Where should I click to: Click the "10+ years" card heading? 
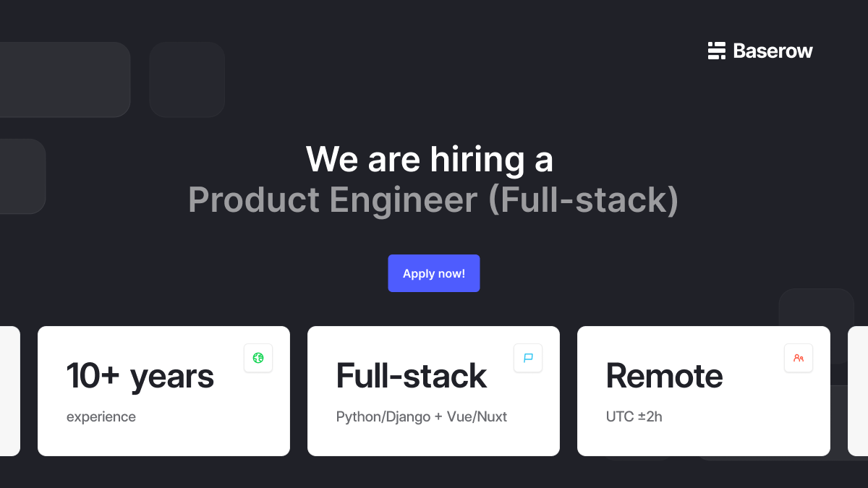(x=140, y=377)
